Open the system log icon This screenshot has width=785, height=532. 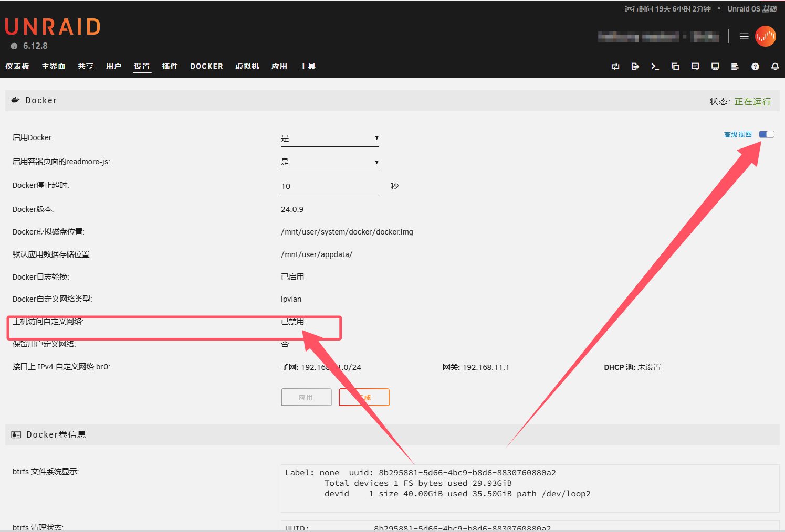[735, 67]
